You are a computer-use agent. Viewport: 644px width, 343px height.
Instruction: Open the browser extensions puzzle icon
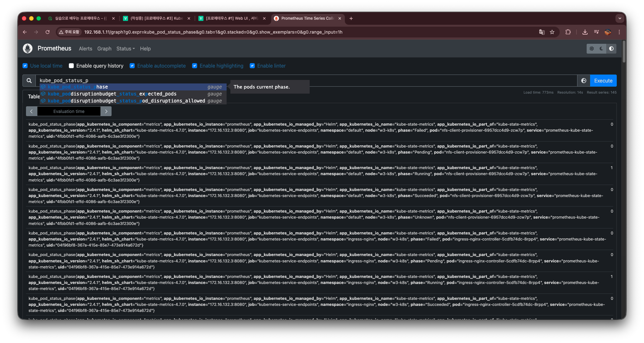[x=568, y=32]
